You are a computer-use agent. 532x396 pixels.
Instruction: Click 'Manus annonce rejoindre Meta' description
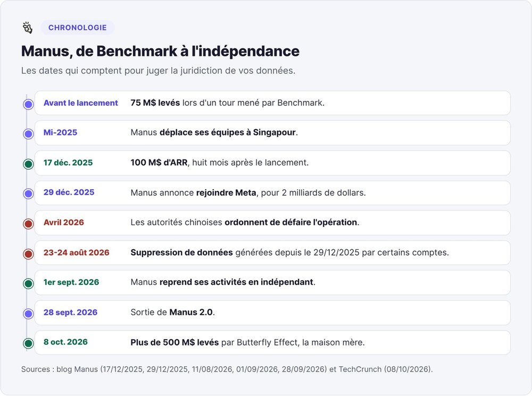coord(248,192)
